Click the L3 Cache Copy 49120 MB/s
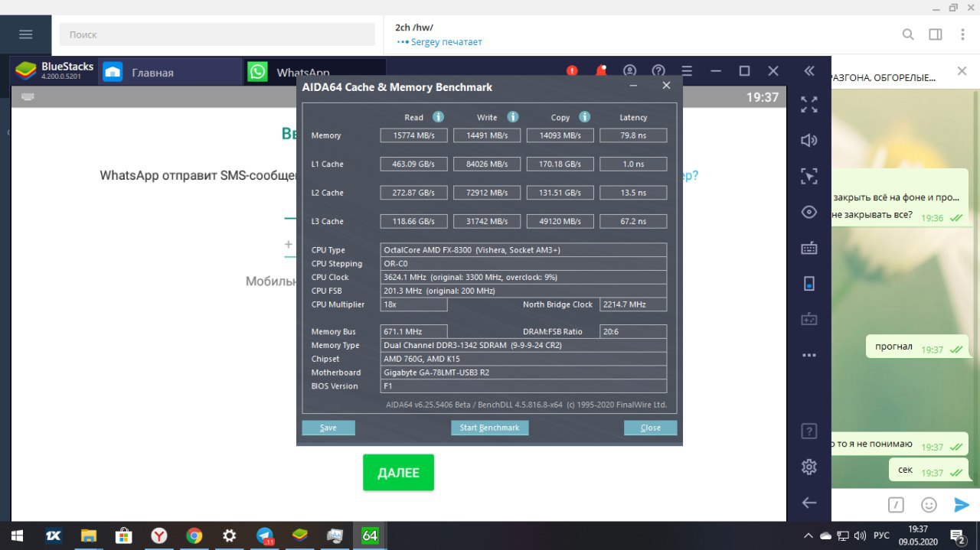This screenshot has height=550, width=980. click(x=560, y=221)
